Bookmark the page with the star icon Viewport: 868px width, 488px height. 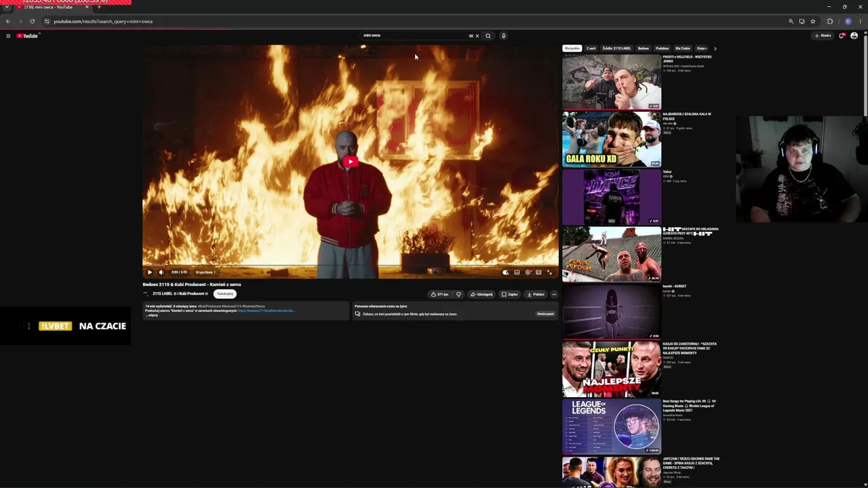(x=812, y=22)
